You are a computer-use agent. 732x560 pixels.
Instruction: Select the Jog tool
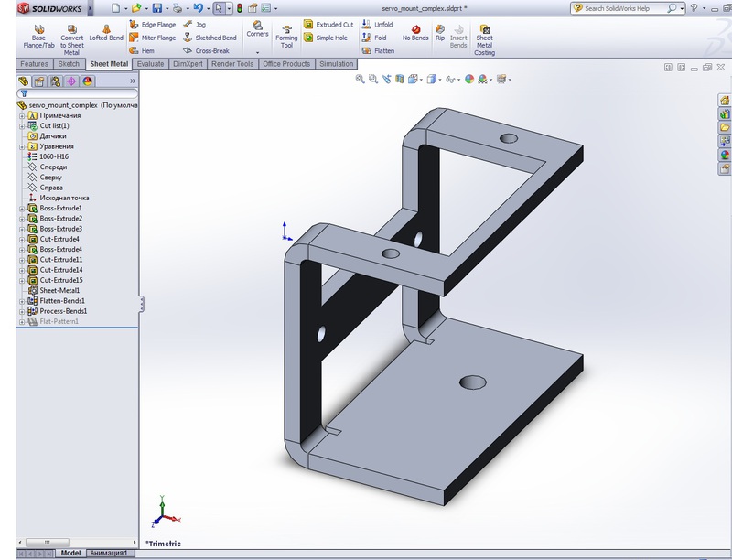coord(195,25)
